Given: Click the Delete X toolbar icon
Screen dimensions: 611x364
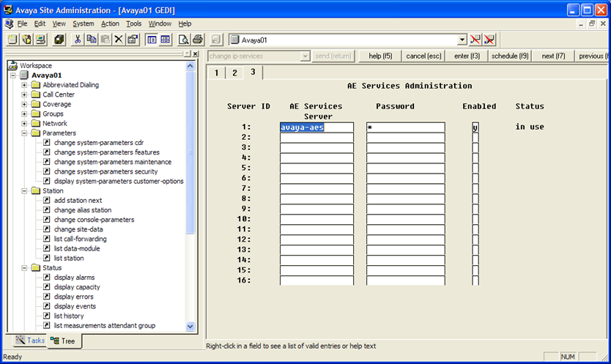Looking at the screenshot, I should point(119,40).
